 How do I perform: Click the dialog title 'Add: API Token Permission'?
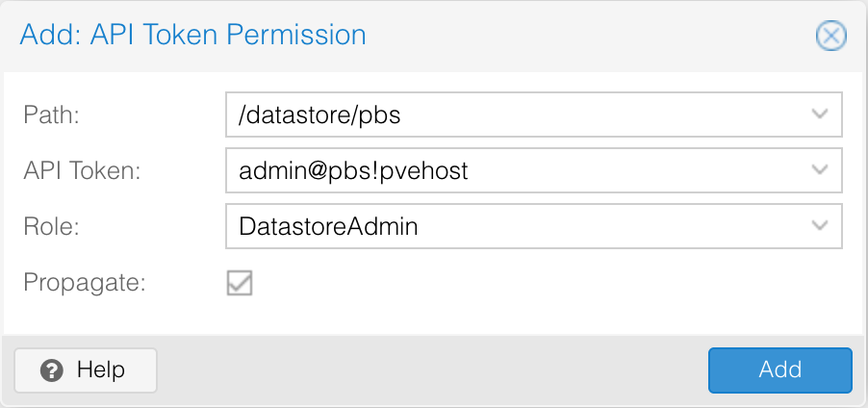pyautogui.click(x=192, y=36)
